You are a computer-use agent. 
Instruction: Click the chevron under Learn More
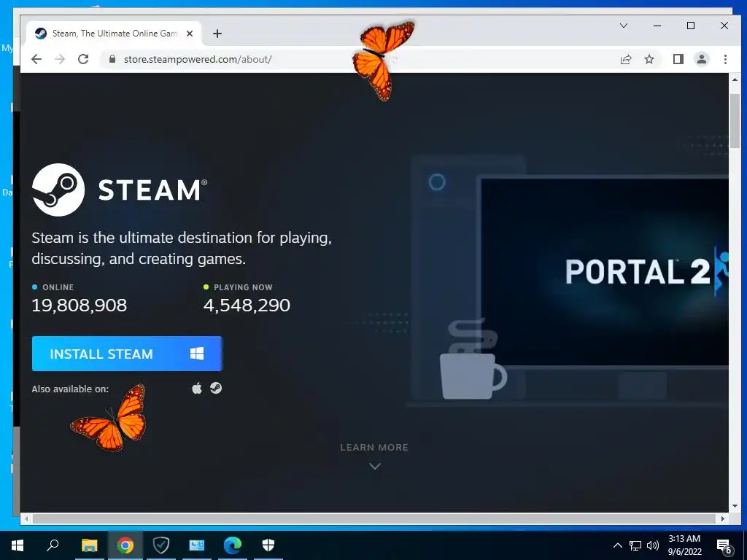click(375, 466)
